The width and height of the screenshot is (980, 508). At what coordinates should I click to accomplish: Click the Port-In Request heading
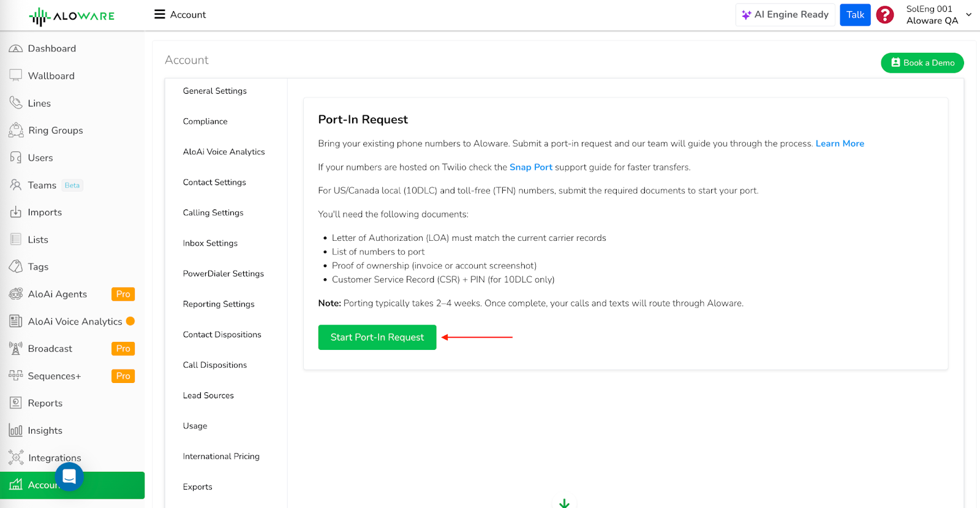363,119
